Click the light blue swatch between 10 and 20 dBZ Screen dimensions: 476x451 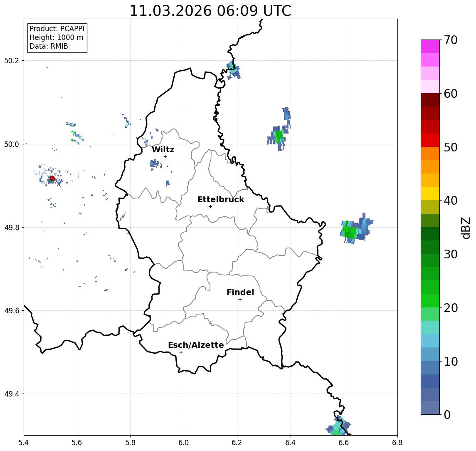[430, 341]
